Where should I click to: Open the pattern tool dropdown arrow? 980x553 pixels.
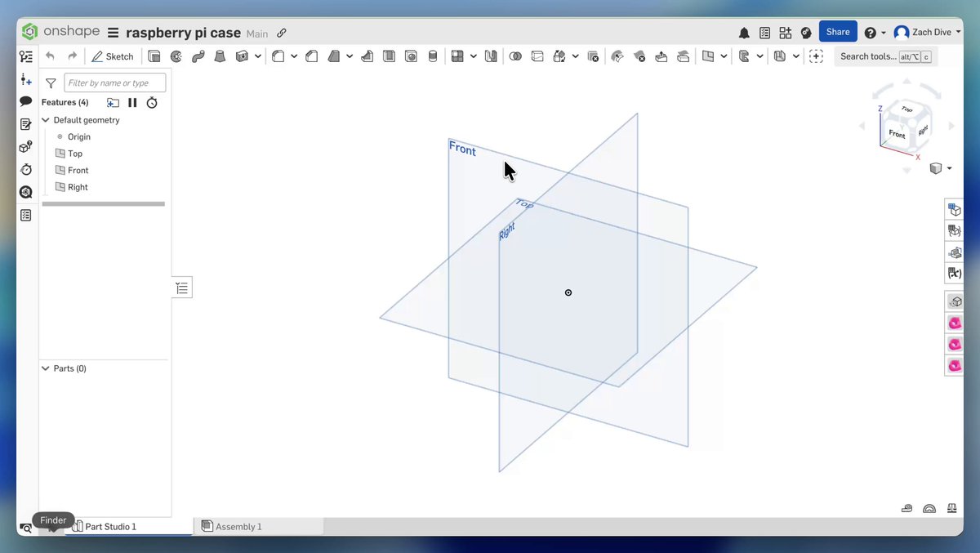click(473, 56)
